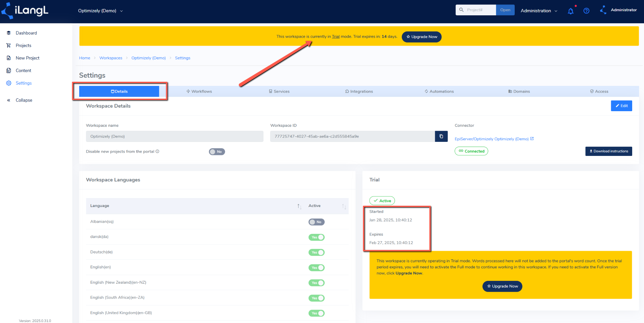This screenshot has width=644, height=323.
Task: Click the external link icon beside connector
Action: pos(532,139)
